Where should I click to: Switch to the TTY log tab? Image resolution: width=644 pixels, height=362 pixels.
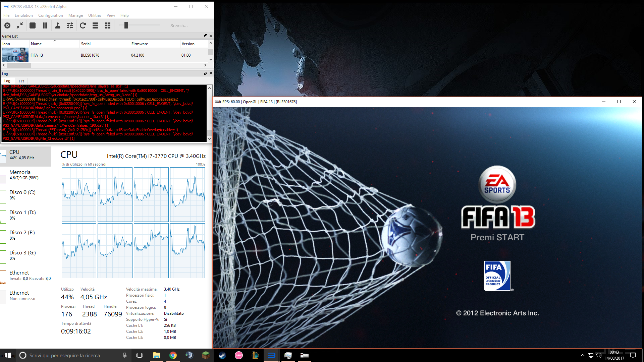(x=21, y=81)
